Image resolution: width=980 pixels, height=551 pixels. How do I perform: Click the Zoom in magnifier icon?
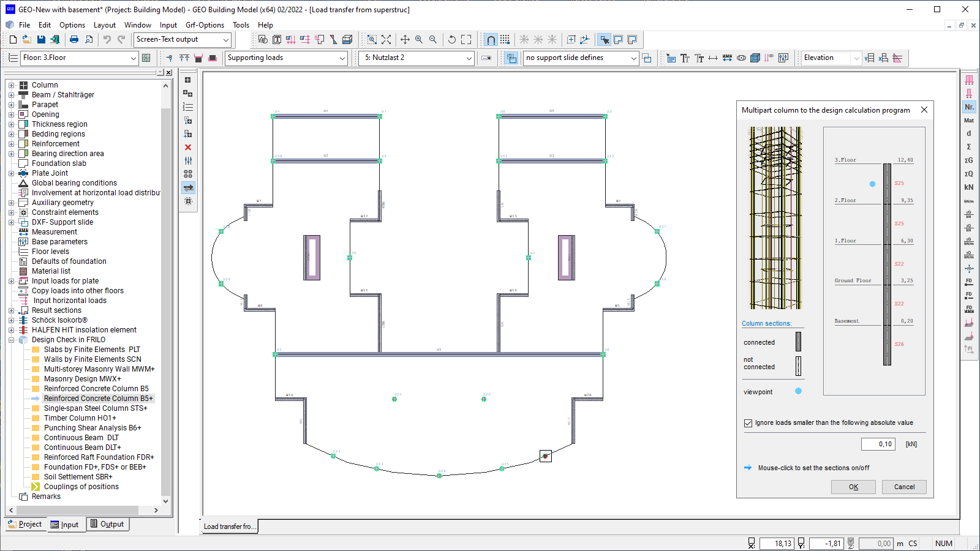pos(419,39)
